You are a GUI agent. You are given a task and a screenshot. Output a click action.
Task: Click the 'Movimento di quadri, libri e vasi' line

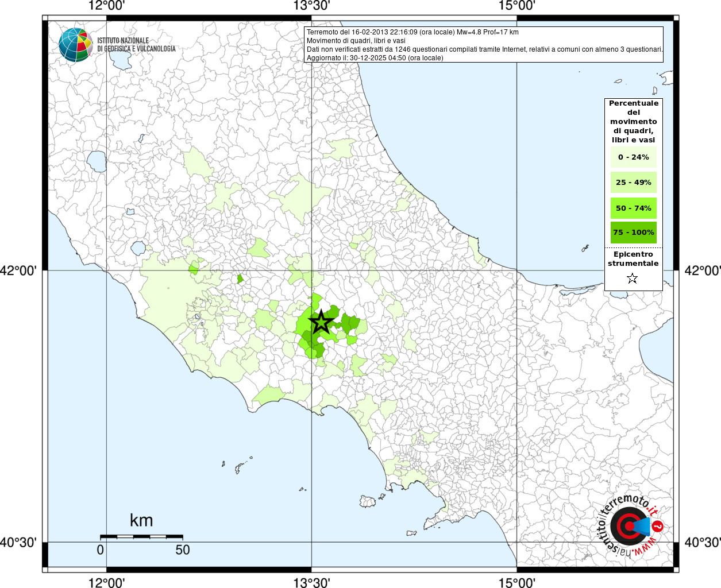[356, 41]
